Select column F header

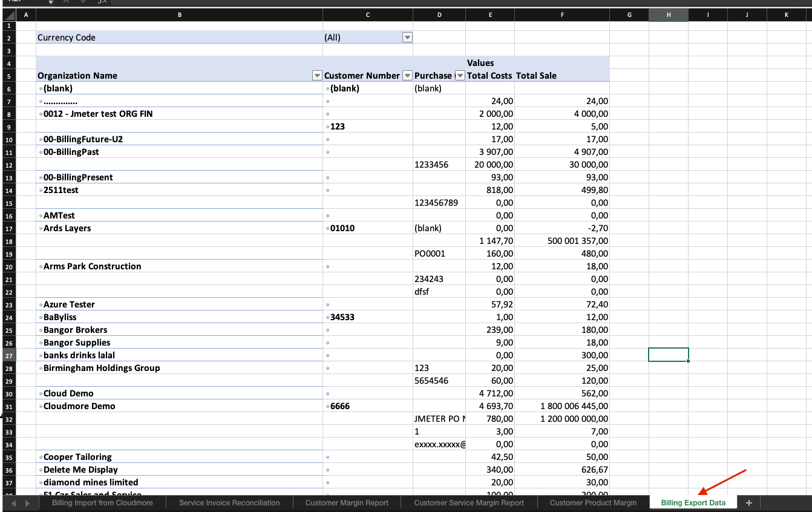[562, 15]
